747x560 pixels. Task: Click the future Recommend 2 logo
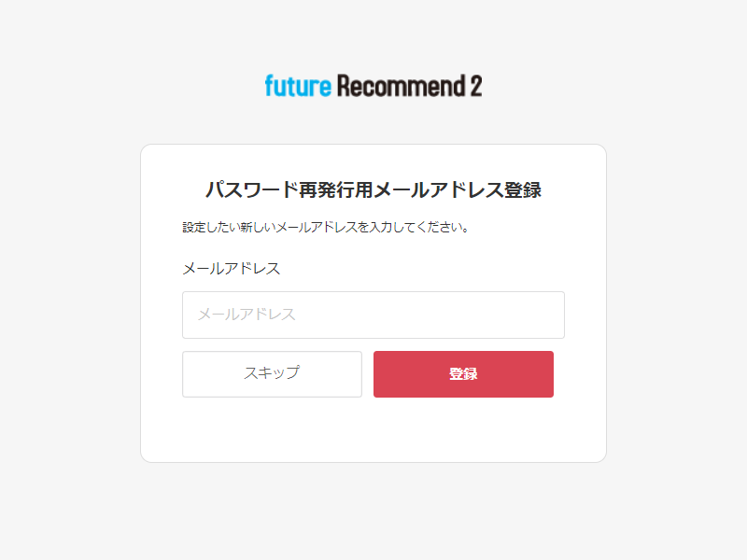[373, 86]
